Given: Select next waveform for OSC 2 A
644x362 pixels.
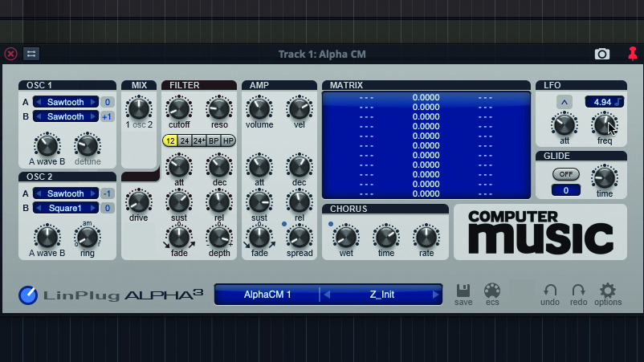Looking at the screenshot, I should click(93, 193).
